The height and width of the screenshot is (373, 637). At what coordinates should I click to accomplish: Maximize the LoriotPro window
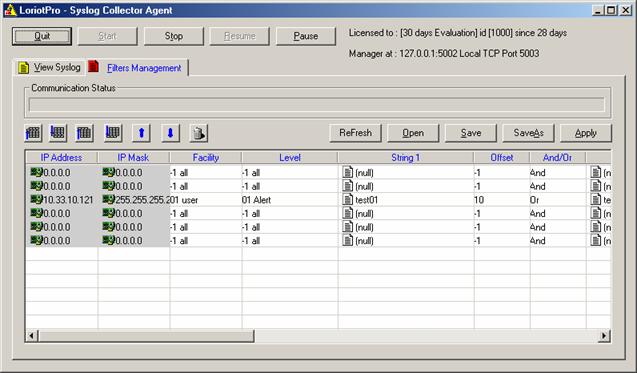point(611,10)
